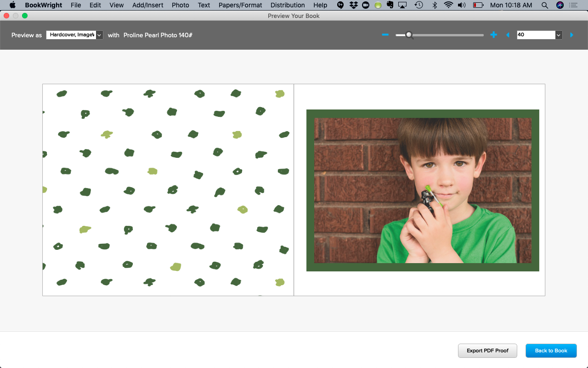Open the Edit menu
Viewport: 588px width, 368px height.
point(95,5)
